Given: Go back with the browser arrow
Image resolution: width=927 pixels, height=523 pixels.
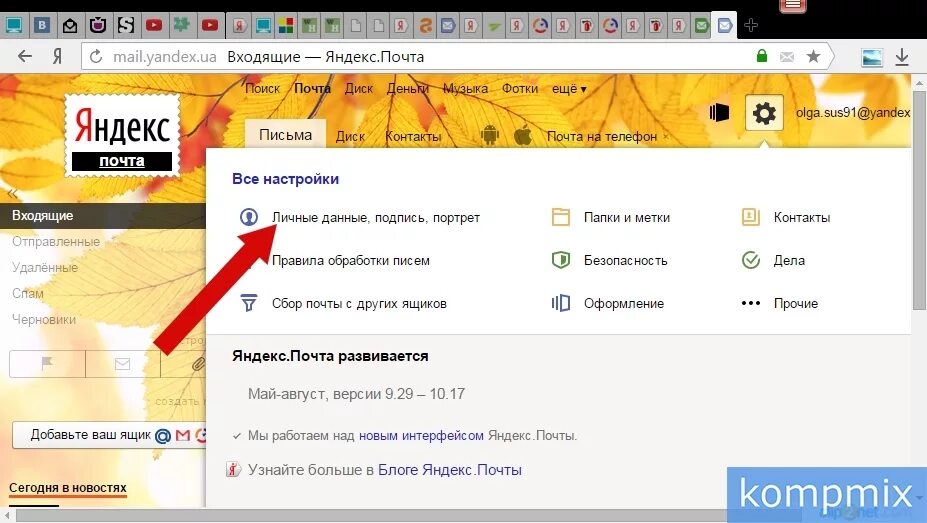Looking at the screenshot, I should point(25,56).
